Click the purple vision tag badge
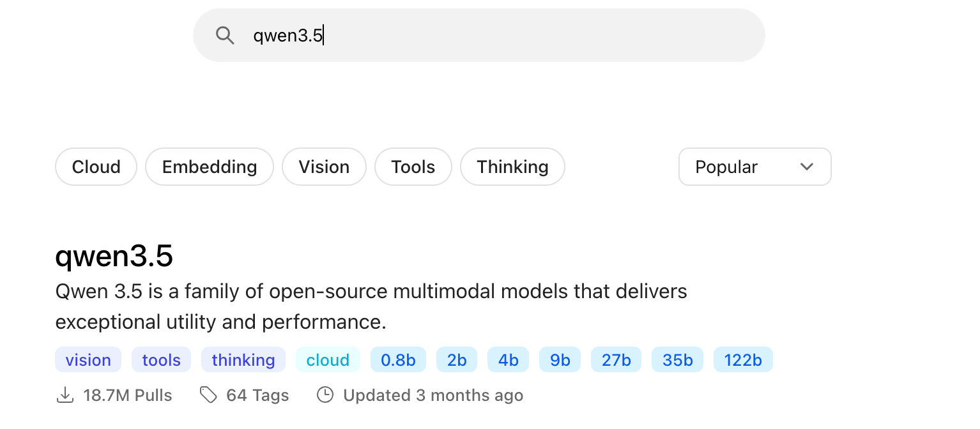Image resolution: width=980 pixels, height=429 pixels. click(88, 360)
